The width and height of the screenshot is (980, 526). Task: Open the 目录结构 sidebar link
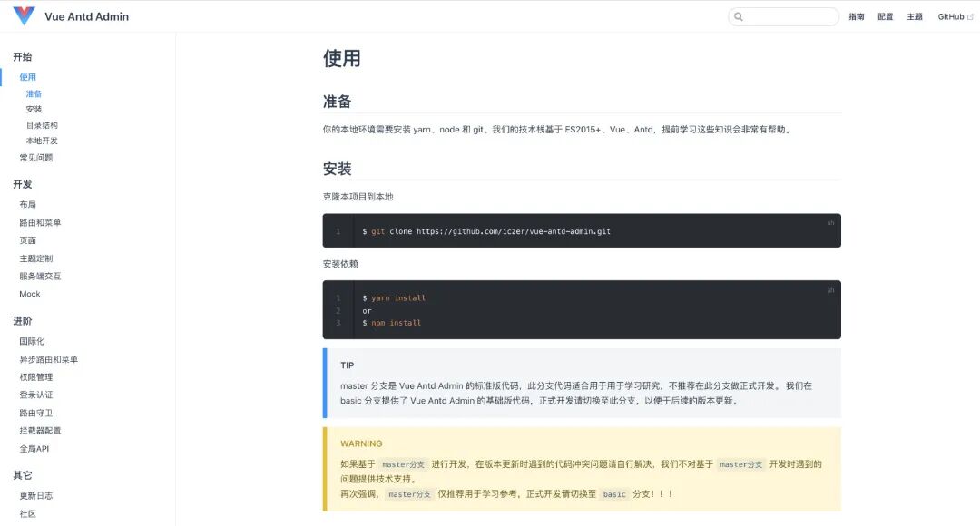coord(41,124)
